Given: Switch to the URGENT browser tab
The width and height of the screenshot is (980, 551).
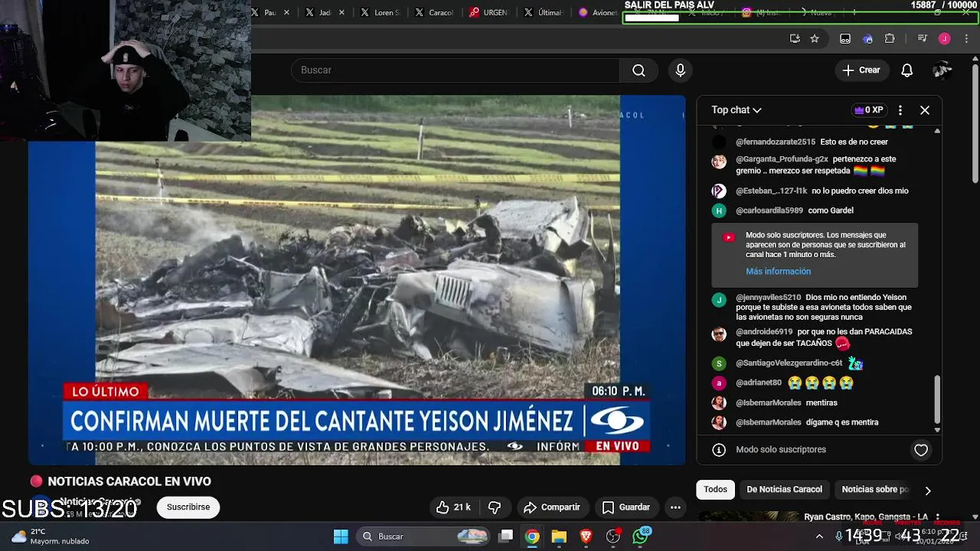Looking at the screenshot, I should tap(490, 13).
